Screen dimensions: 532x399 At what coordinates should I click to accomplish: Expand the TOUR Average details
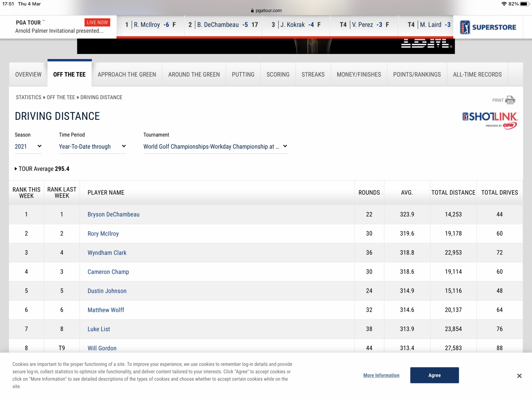(x=42, y=169)
